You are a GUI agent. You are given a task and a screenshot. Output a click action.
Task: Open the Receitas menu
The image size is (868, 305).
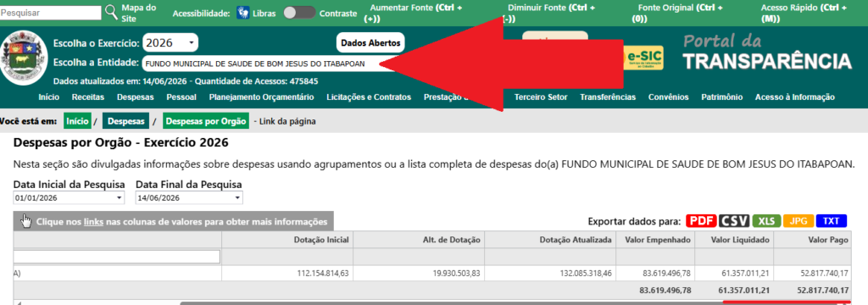point(88,97)
